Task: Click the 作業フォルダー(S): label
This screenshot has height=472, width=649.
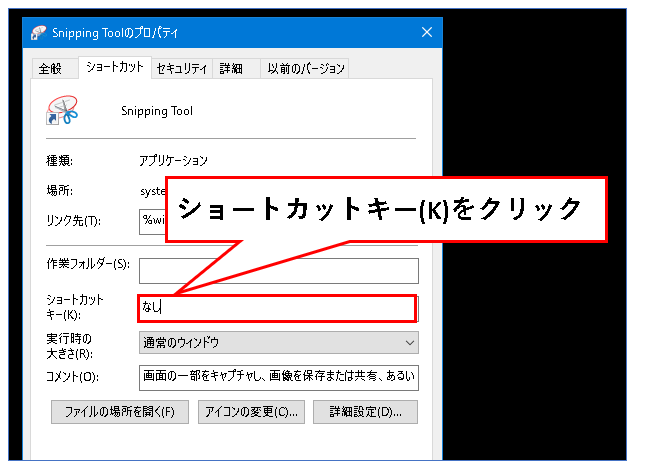Action: 88,264
